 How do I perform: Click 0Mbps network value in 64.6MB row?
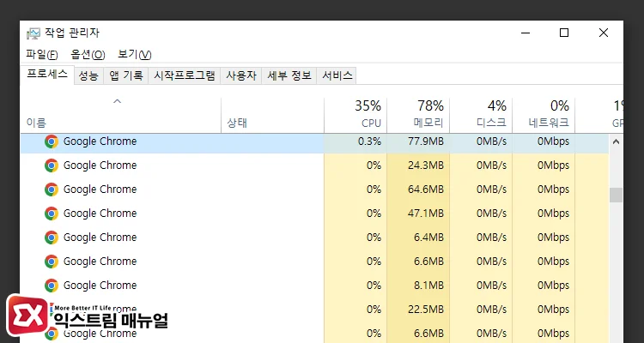[x=553, y=190]
